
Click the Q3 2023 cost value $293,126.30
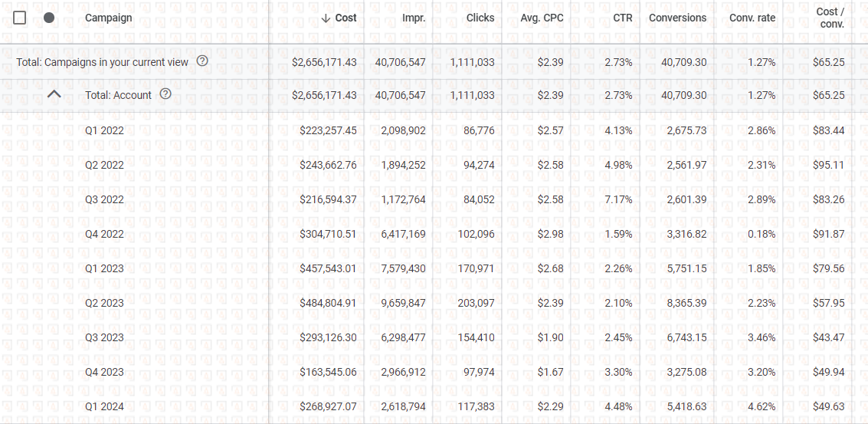(x=328, y=337)
